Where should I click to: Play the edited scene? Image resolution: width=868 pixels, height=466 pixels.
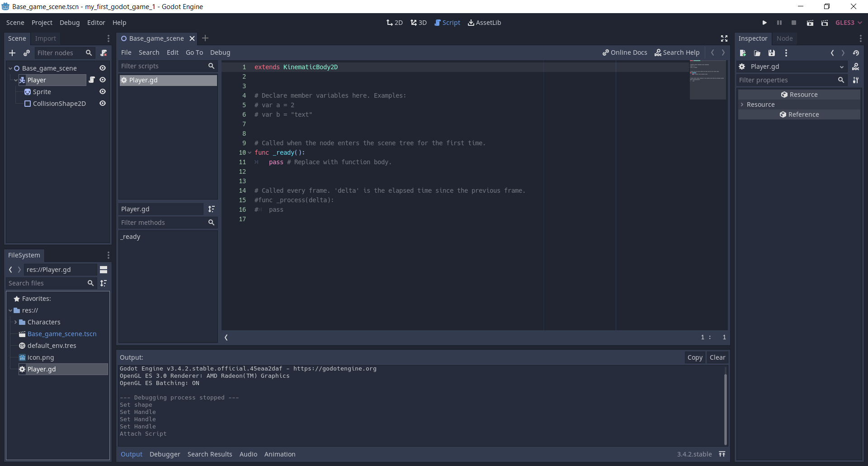(x=810, y=23)
